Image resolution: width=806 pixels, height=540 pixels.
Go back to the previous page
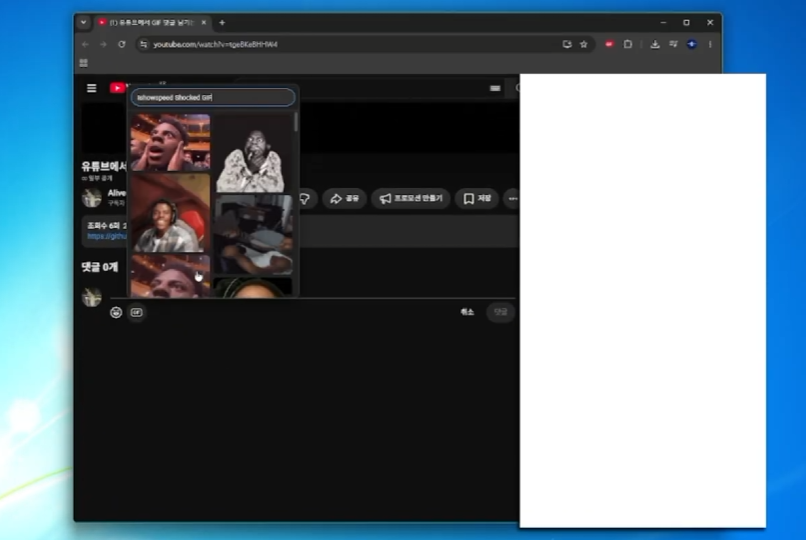pos(85,45)
